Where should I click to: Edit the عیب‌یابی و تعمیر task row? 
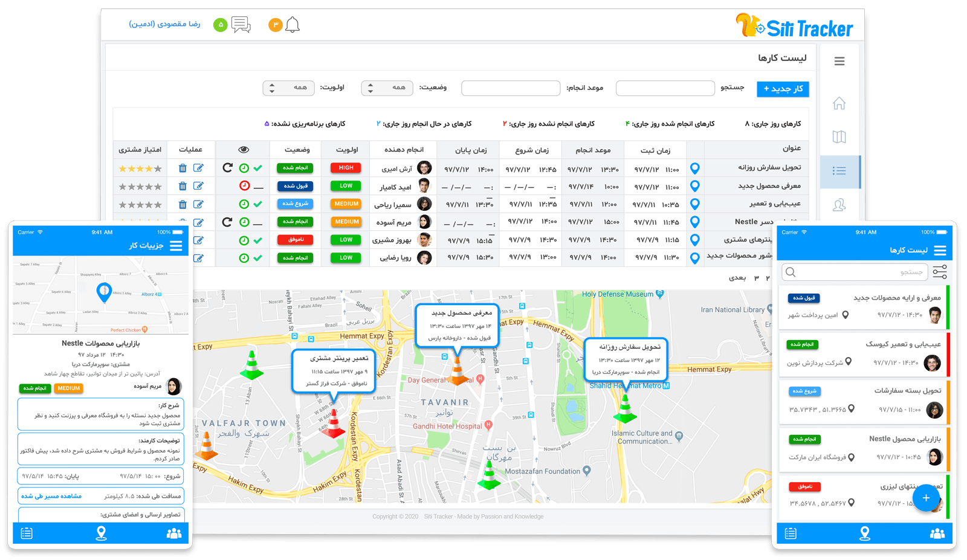click(198, 204)
